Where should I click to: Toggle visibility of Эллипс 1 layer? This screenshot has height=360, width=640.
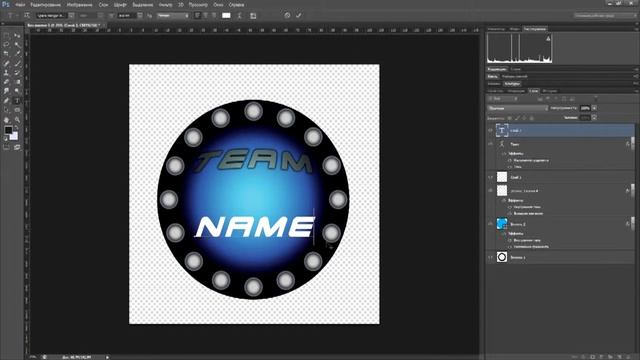(490, 257)
